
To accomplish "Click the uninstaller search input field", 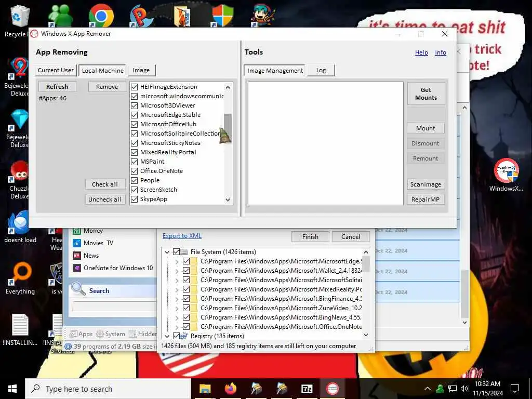I will 114,307.
